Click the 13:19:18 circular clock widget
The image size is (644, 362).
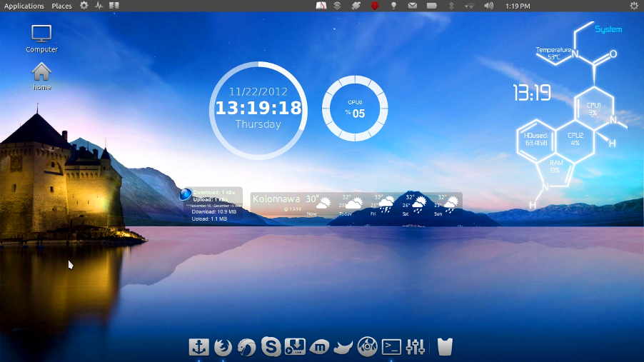pos(258,111)
